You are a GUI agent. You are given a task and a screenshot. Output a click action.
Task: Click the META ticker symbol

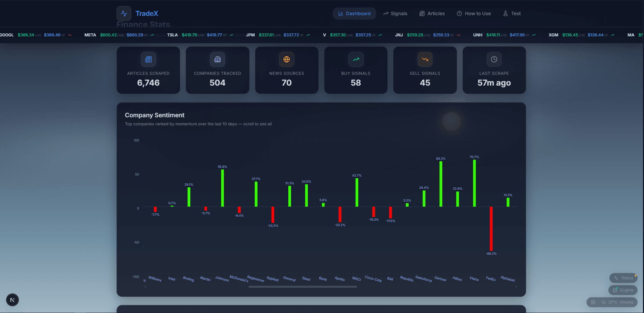tap(90, 35)
